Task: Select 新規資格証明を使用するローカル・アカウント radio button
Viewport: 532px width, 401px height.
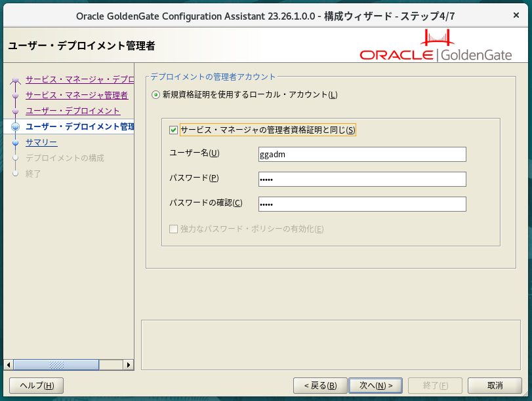Action: (155, 95)
